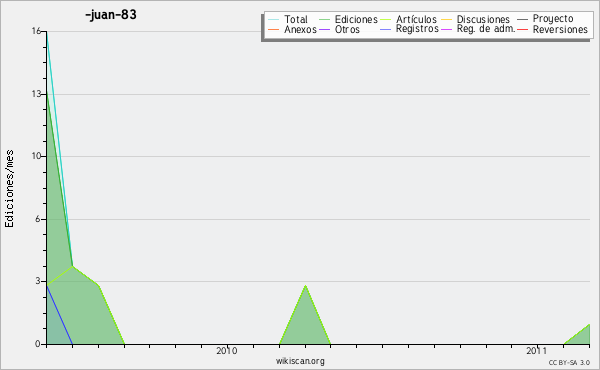Click the 2010 x-axis label
600x370 pixels.
(227, 350)
